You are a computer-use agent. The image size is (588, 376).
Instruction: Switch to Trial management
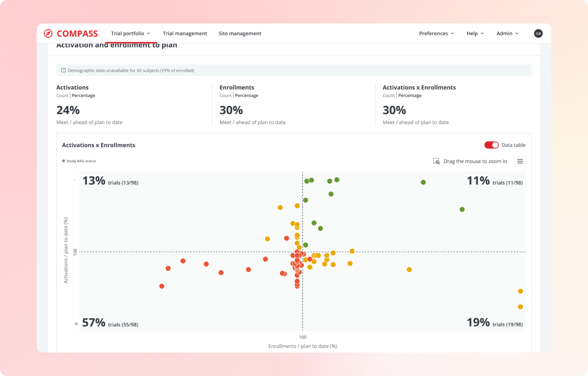185,33
